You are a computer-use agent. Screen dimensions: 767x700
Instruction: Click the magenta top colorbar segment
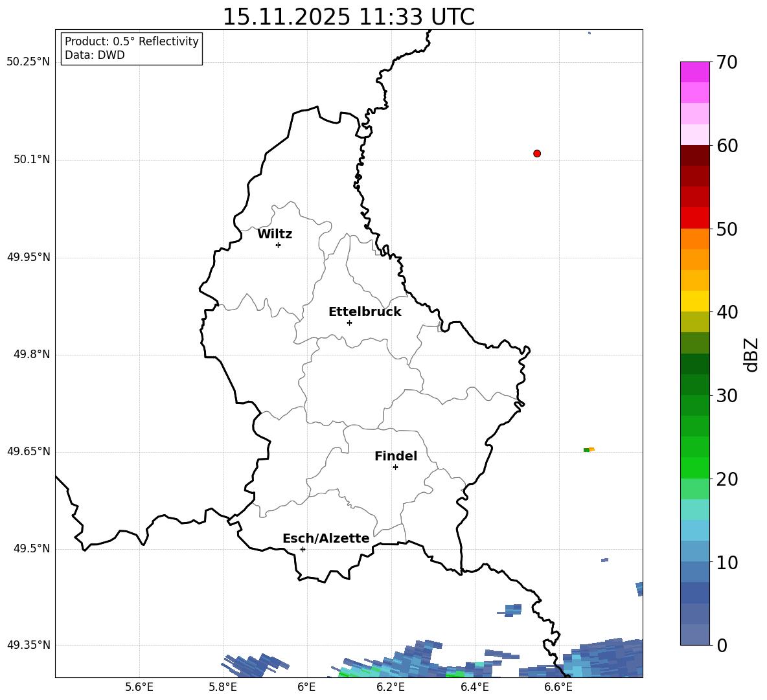coord(694,72)
